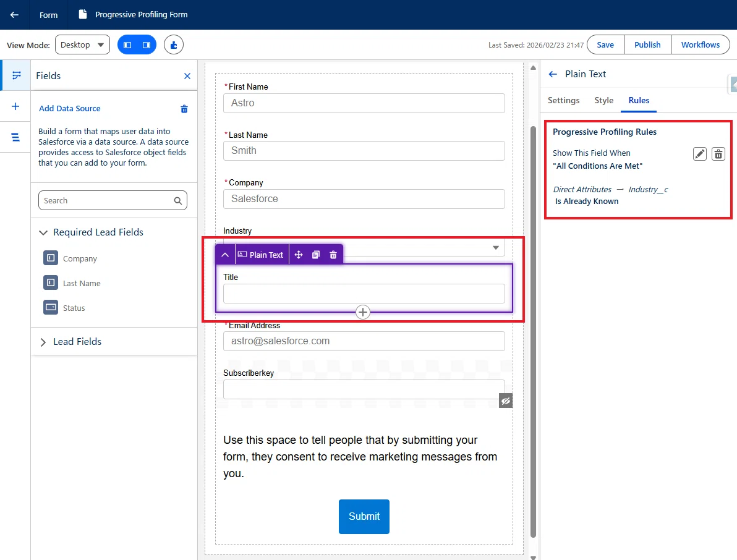The image size is (737, 560).
Task: Click Last Name input on form
Action: pyautogui.click(x=364, y=151)
